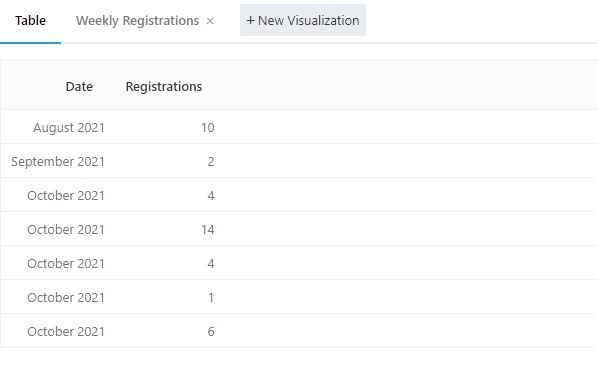Switch to the Table tab
Viewport: 597px width, 365px height.
tap(30, 21)
